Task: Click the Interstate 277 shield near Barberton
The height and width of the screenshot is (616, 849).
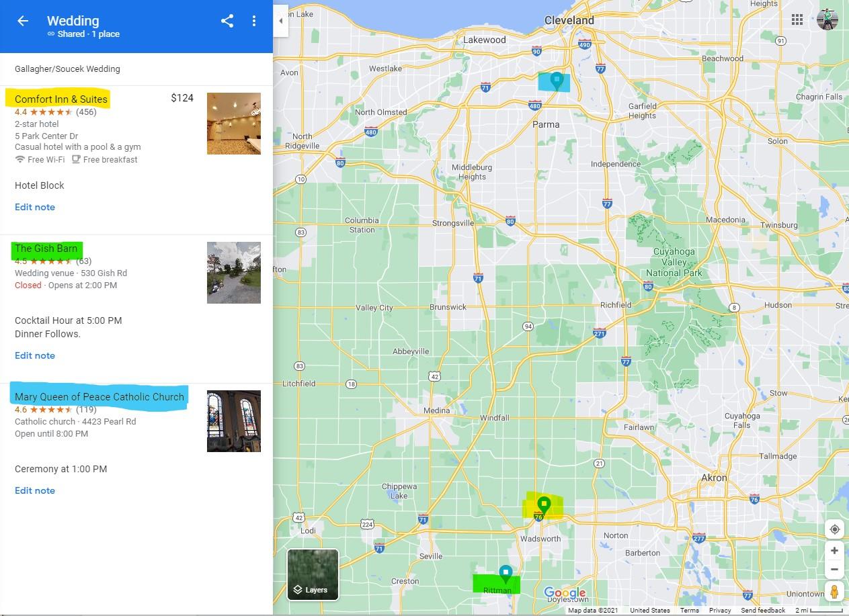Action: point(699,537)
